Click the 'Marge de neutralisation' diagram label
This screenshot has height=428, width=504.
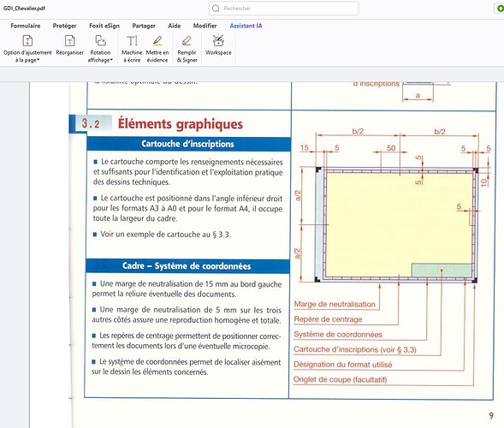tap(335, 304)
